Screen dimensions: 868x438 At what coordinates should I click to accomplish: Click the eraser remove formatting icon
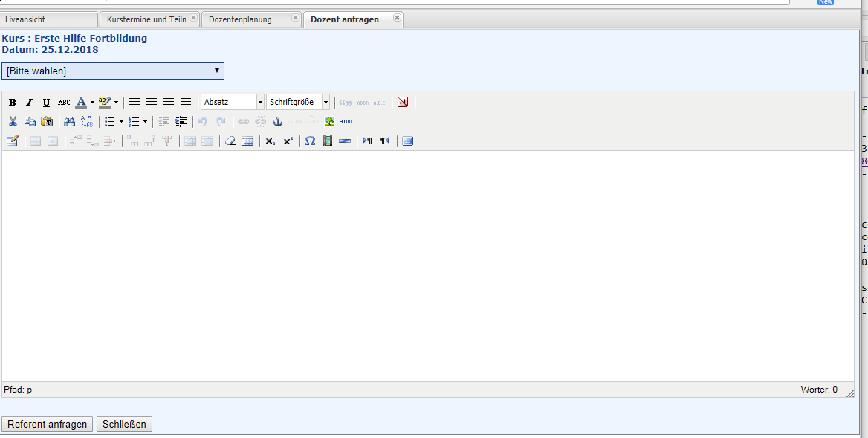coord(230,141)
